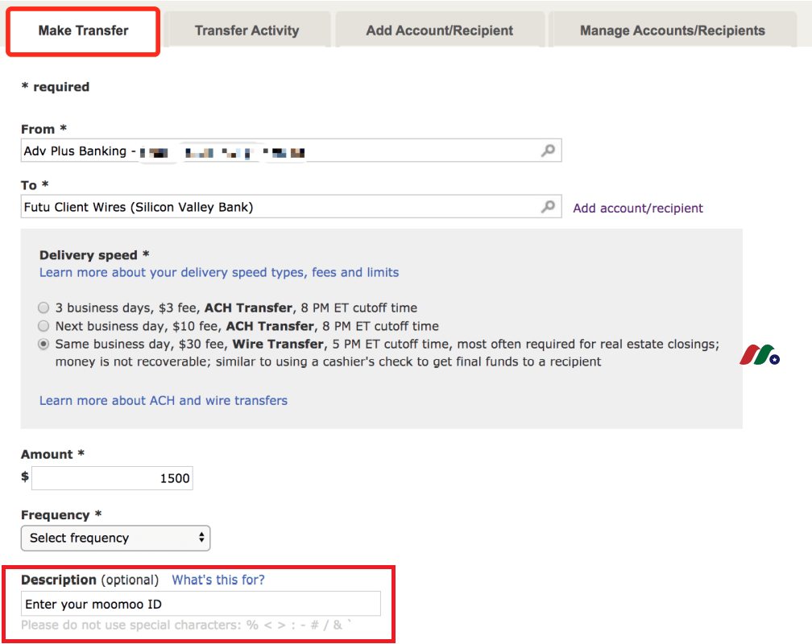Click the From field search magnifier icon
Image resolution: width=812 pixels, height=644 pixels.
[548, 151]
